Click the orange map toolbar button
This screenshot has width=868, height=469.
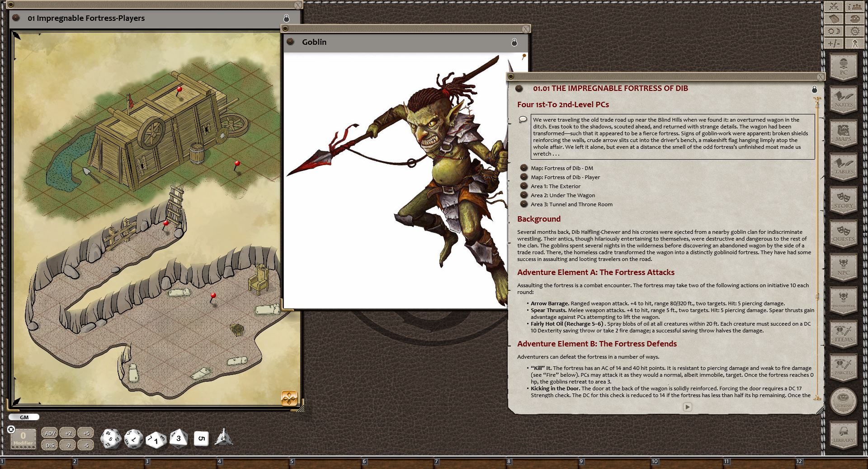click(x=289, y=398)
